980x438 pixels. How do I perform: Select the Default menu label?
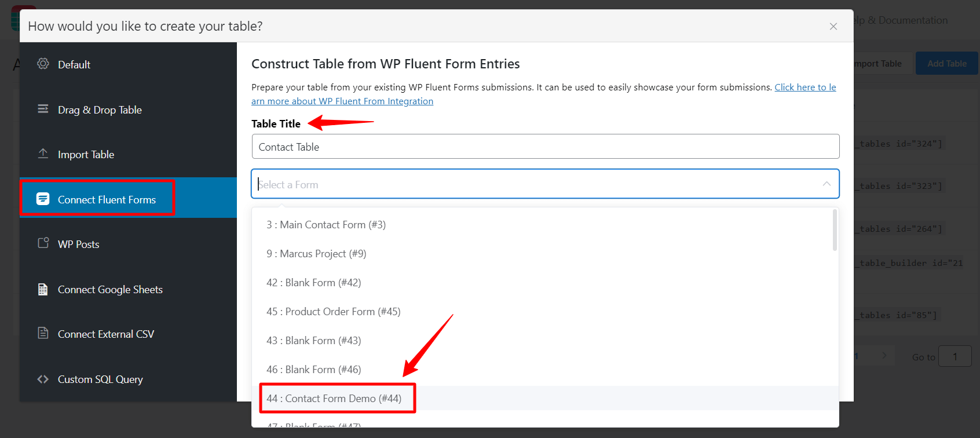point(74,64)
